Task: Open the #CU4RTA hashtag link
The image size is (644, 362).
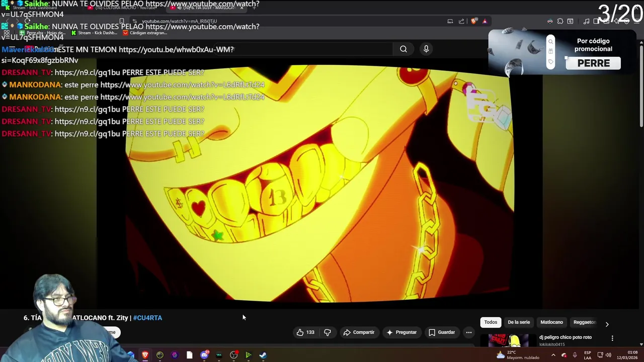Action: click(x=147, y=318)
